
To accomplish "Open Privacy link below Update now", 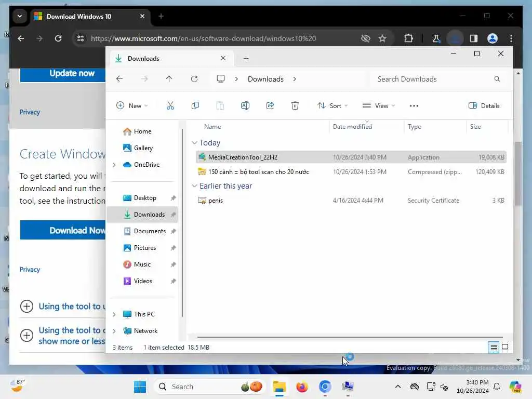I will 30,112.
